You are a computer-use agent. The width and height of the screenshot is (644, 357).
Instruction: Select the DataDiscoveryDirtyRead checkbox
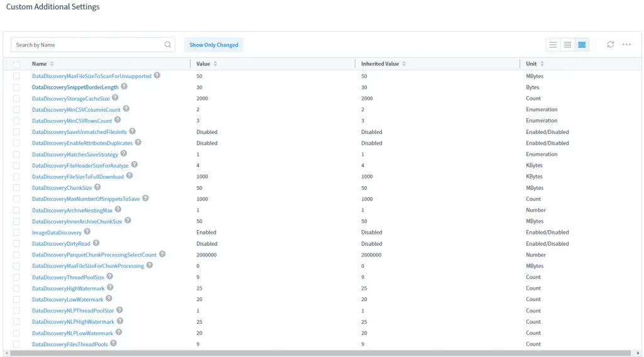pos(16,244)
